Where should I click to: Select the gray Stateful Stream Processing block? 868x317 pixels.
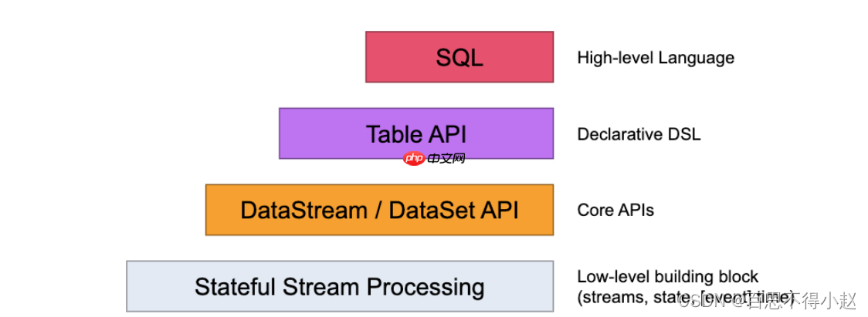click(340, 286)
